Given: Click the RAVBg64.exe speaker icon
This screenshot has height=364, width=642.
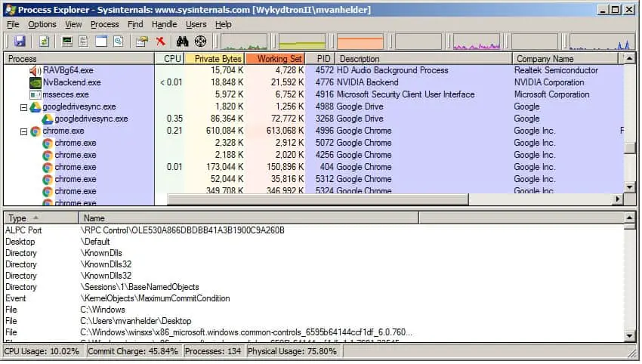Looking at the screenshot, I should (x=35, y=70).
